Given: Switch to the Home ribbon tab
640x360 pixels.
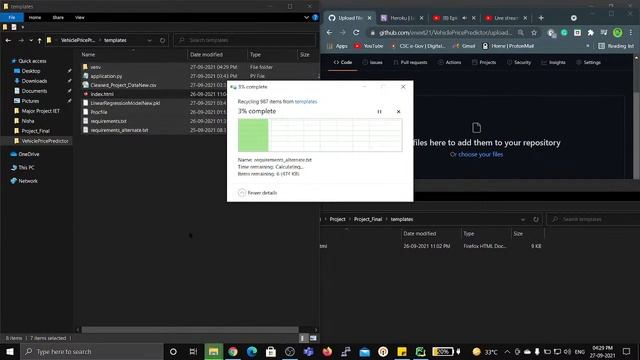Looking at the screenshot, I should point(35,18).
